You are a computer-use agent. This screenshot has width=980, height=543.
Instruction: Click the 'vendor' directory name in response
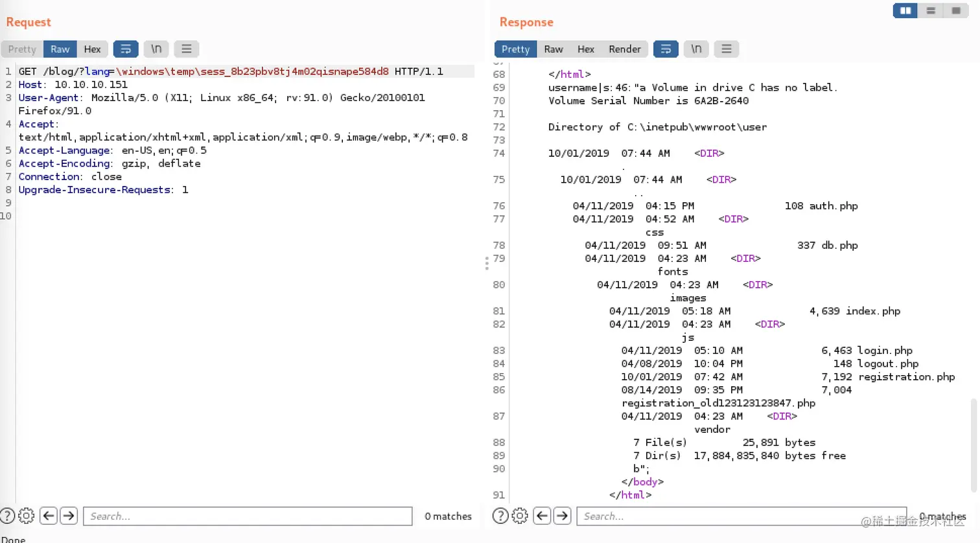(712, 430)
